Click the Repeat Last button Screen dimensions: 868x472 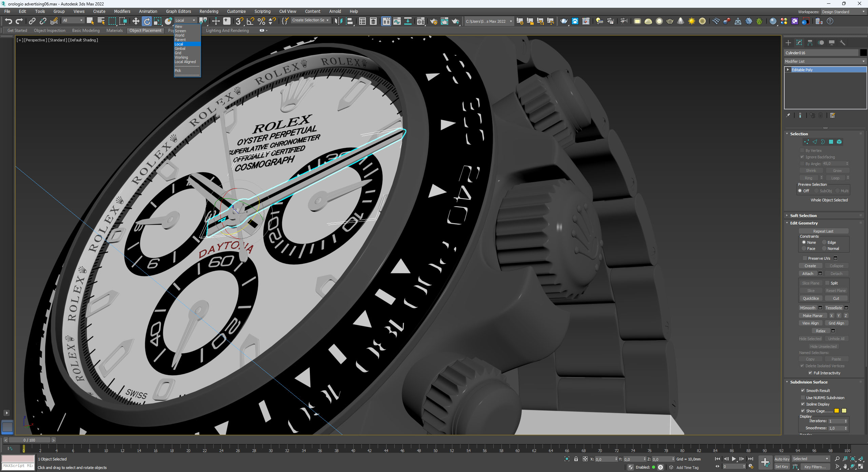pos(823,231)
